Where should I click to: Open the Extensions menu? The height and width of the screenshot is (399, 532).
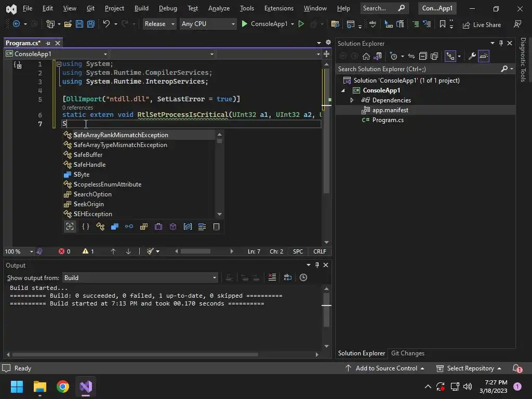pyautogui.click(x=279, y=8)
